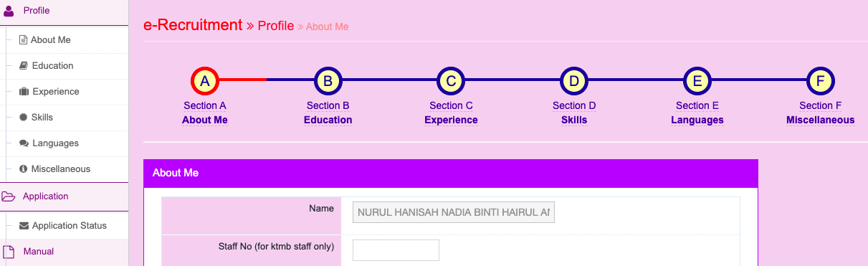Go to step circle F Miscellaneous
Image resolution: width=868 pixels, height=266 pixels.
coord(820,81)
